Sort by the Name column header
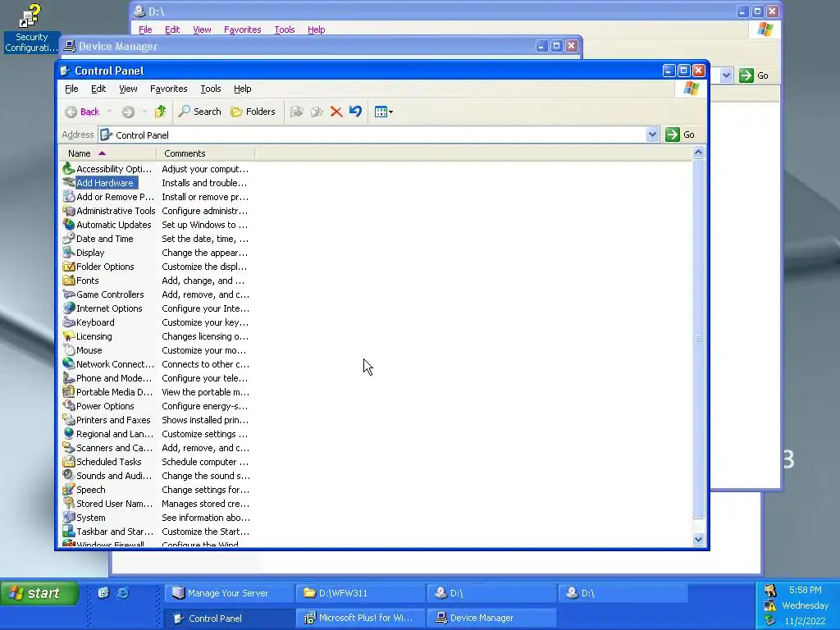Viewport: 840px width, 630px height. tap(107, 153)
